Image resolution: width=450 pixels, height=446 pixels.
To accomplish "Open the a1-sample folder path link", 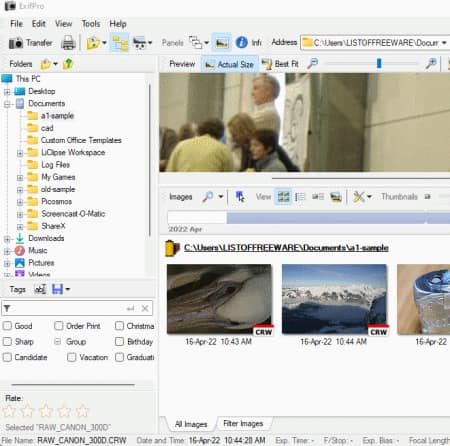I will [x=286, y=248].
